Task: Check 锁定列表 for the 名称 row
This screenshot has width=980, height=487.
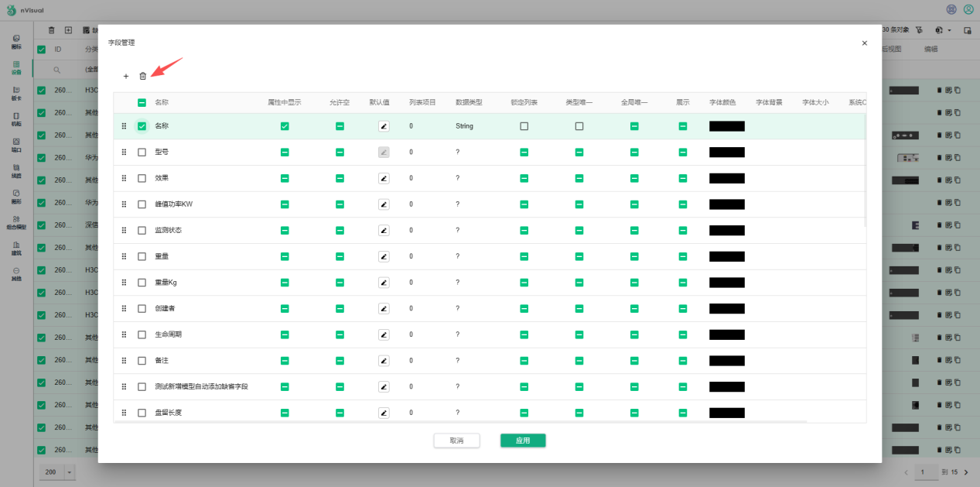Action: coord(524,126)
